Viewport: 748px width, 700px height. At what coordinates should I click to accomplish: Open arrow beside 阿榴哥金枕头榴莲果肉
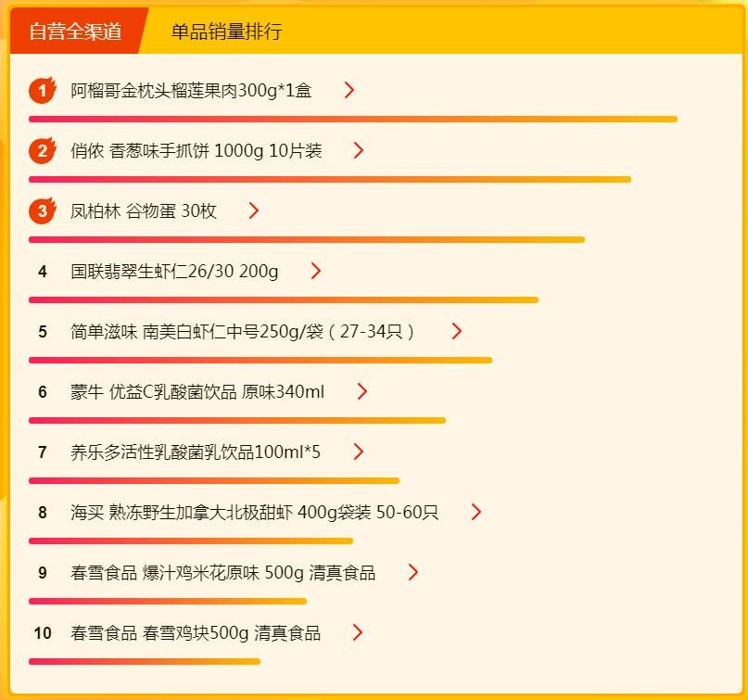click(x=349, y=90)
